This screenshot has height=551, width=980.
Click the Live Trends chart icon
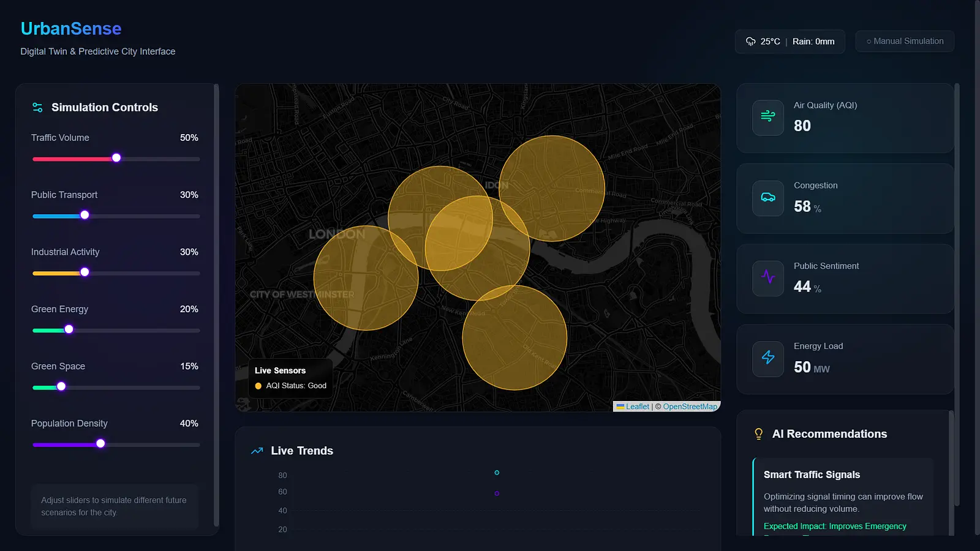257,451
